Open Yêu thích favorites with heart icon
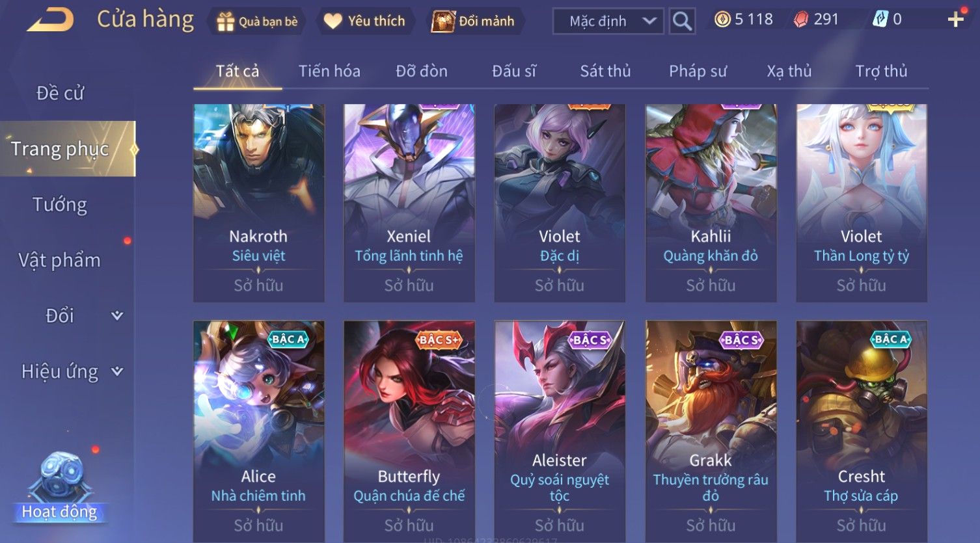The width and height of the screenshot is (980, 543). coord(366,21)
